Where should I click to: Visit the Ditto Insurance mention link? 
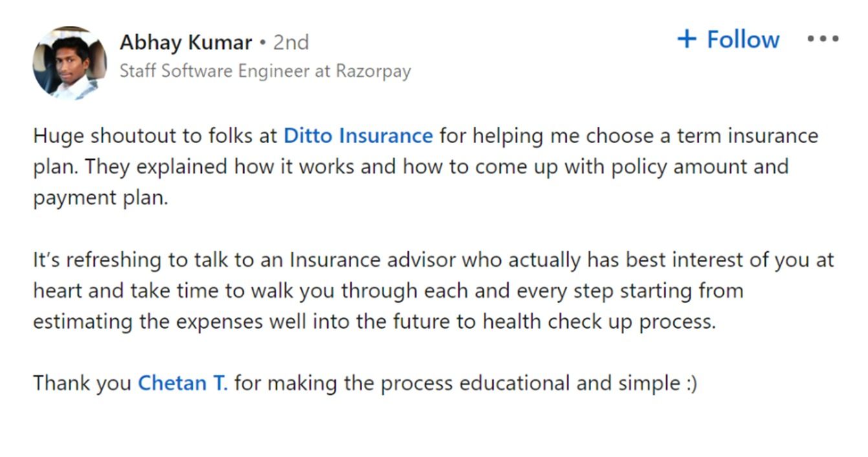click(358, 136)
